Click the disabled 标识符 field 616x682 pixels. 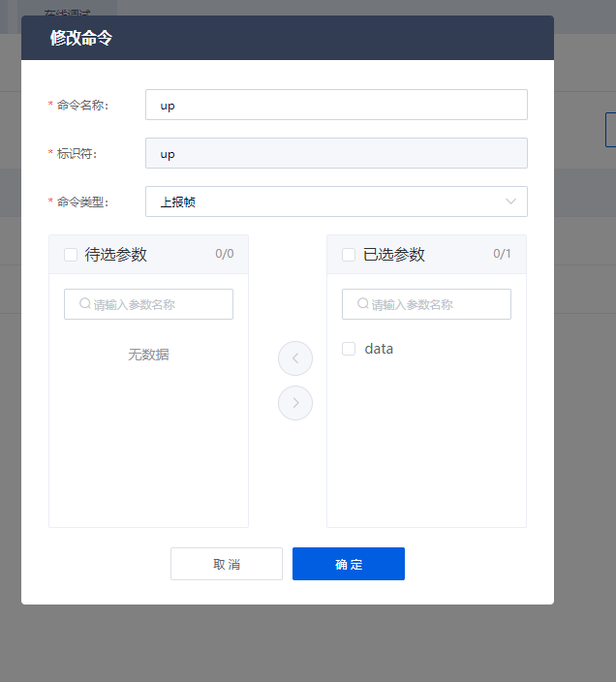coord(336,153)
